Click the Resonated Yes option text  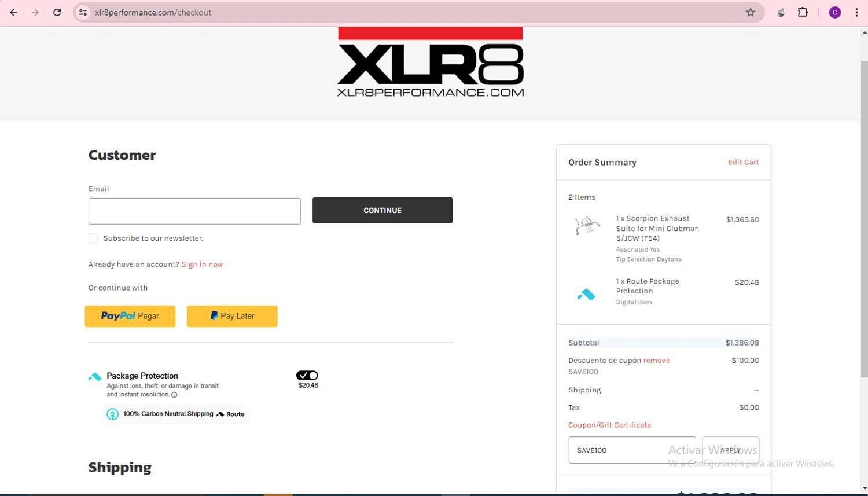[638, 249]
